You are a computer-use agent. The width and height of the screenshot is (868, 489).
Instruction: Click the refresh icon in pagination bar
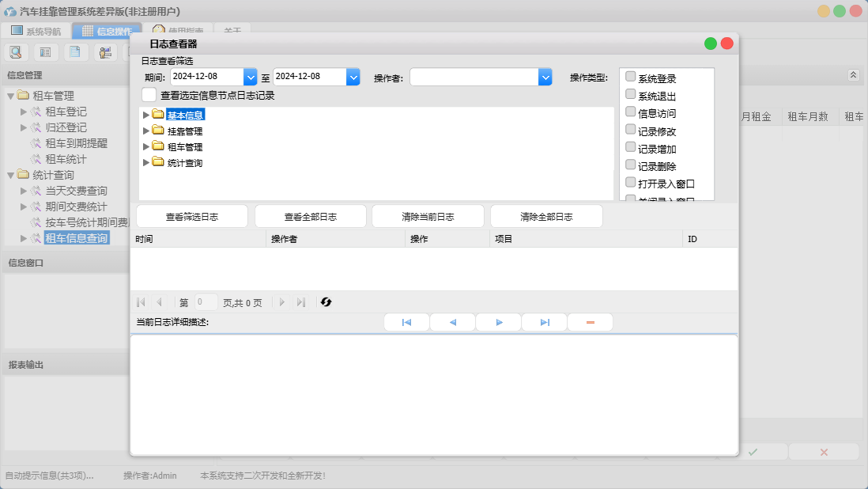tap(326, 302)
